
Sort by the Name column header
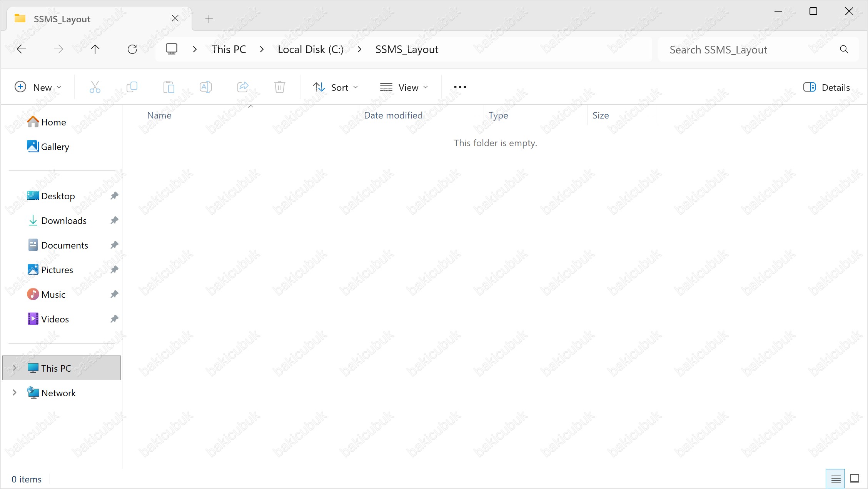pyautogui.click(x=250, y=115)
